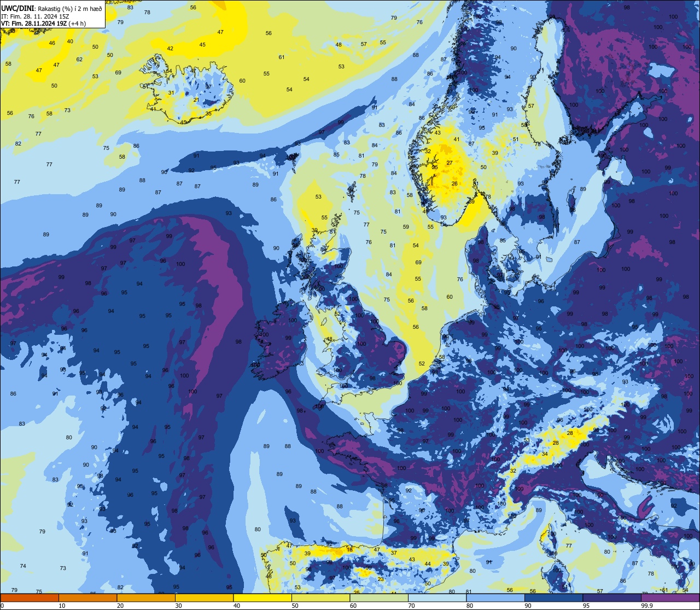Pick the pale yellow 50–60 legend swatch

pyautogui.click(x=320, y=597)
